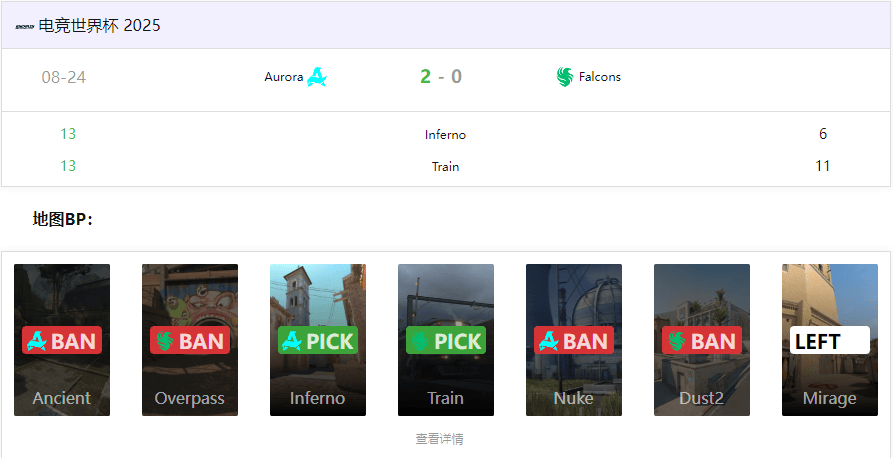The height and width of the screenshot is (458, 893).
Task: Click the tournament logo beside 电竞世界杯 2025
Action: click(26, 26)
